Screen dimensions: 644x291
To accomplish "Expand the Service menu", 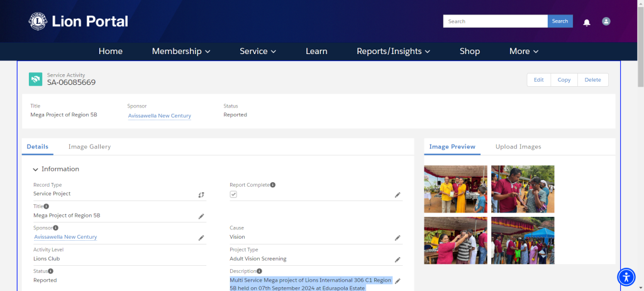I will [258, 52].
